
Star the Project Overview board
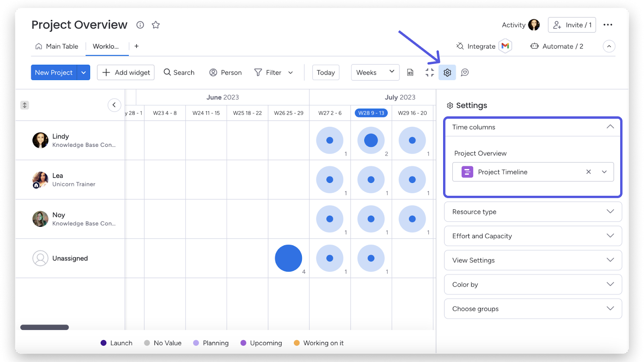point(155,25)
